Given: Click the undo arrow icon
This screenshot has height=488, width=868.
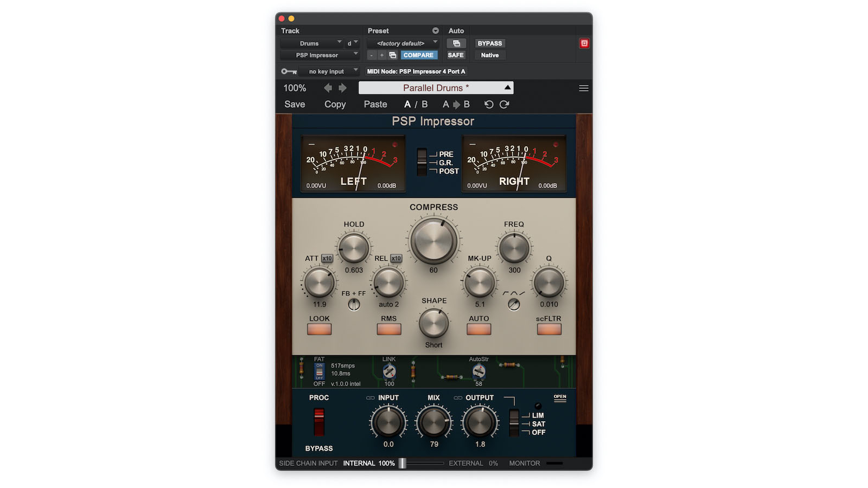Looking at the screenshot, I should click(x=488, y=104).
